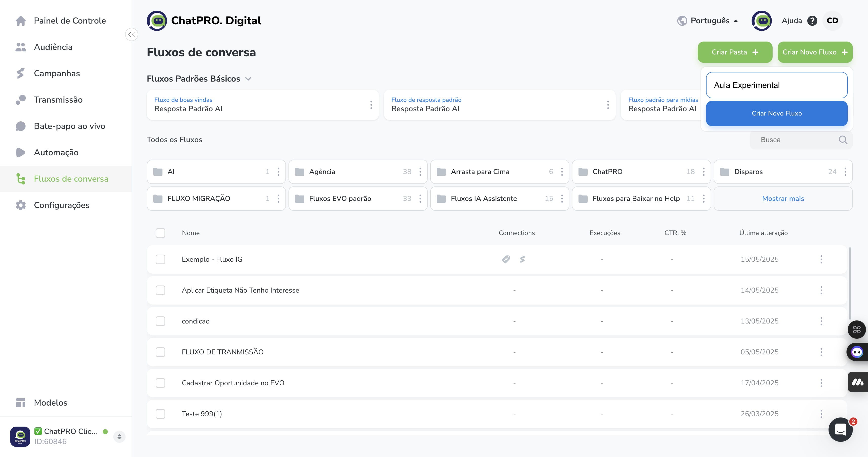Click the ChatPRO robot avatar next to Ajuda

tap(761, 21)
